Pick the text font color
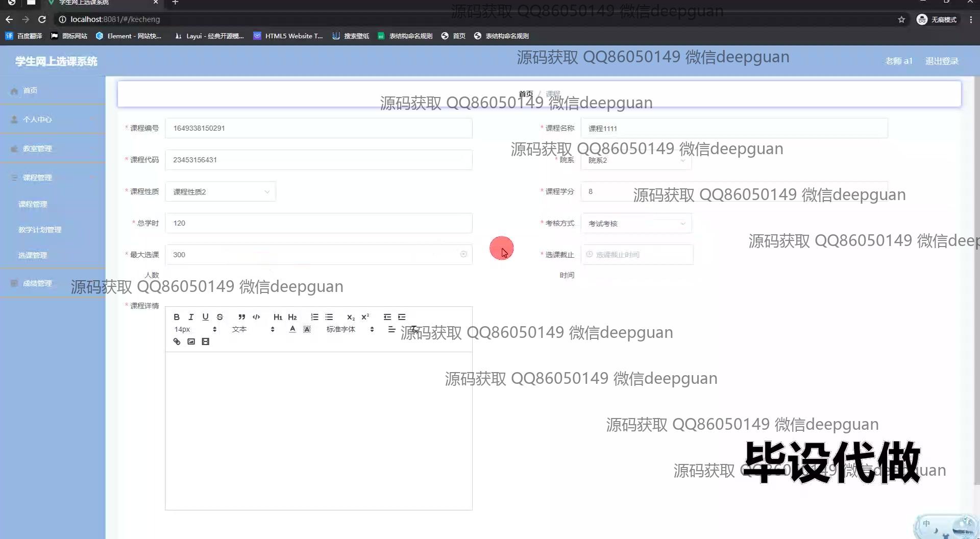The image size is (980, 539). (292, 329)
